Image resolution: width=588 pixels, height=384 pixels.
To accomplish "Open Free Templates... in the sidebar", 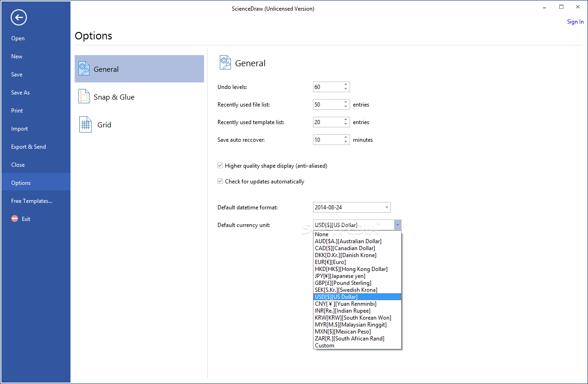I will (32, 201).
